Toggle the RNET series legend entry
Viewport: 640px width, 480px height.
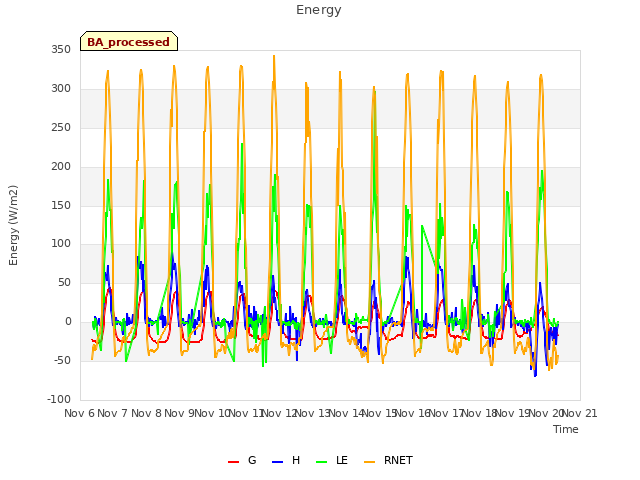point(388,461)
